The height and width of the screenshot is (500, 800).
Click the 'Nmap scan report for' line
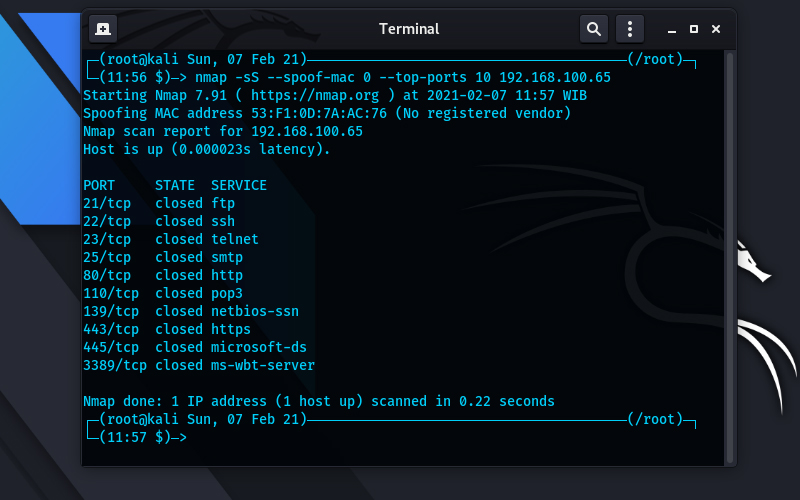pyautogui.click(x=223, y=132)
